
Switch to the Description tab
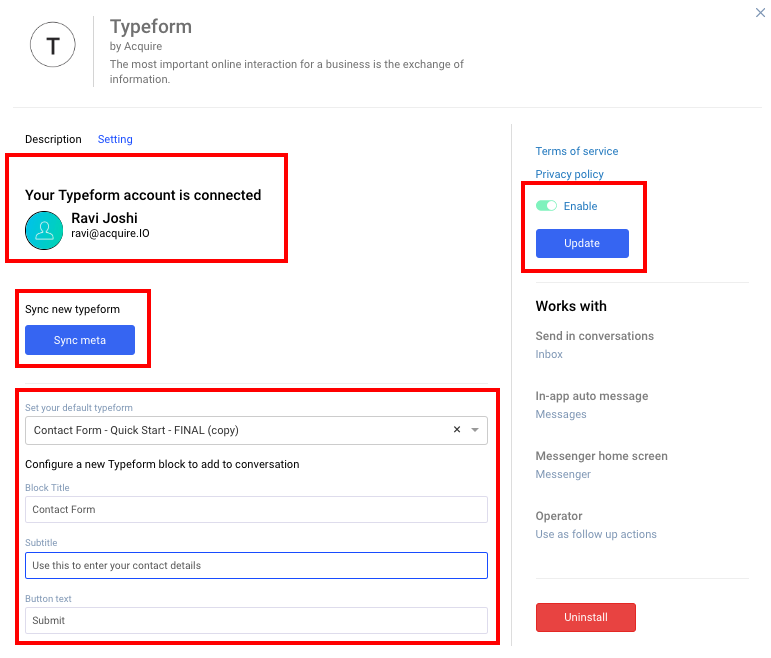click(x=53, y=139)
